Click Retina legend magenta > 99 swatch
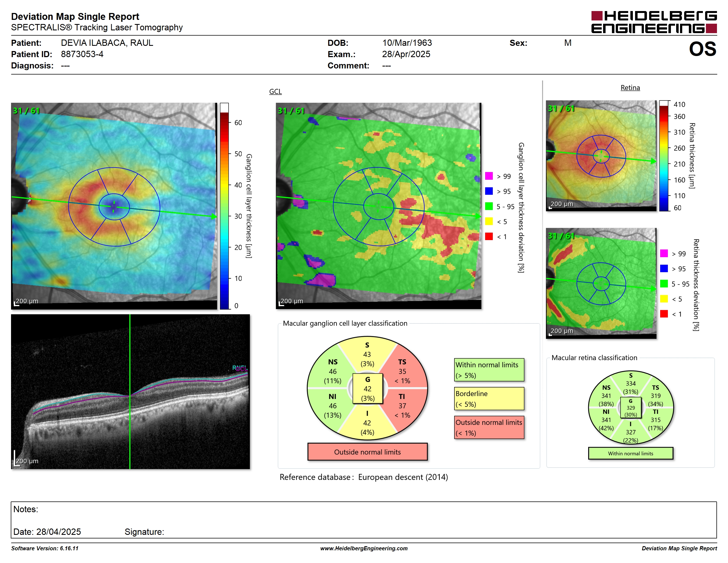 pyautogui.click(x=664, y=253)
